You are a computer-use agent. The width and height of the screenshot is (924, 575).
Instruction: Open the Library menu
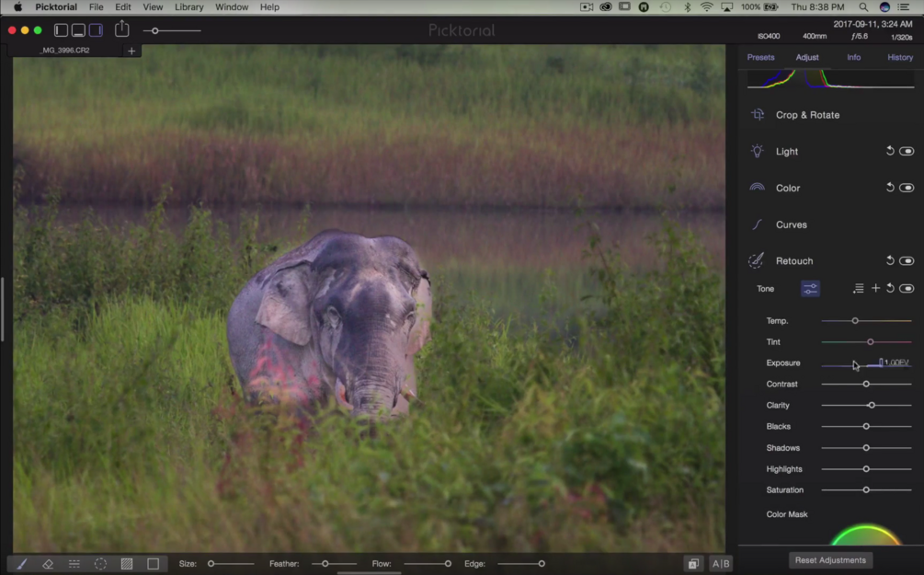point(189,7)
